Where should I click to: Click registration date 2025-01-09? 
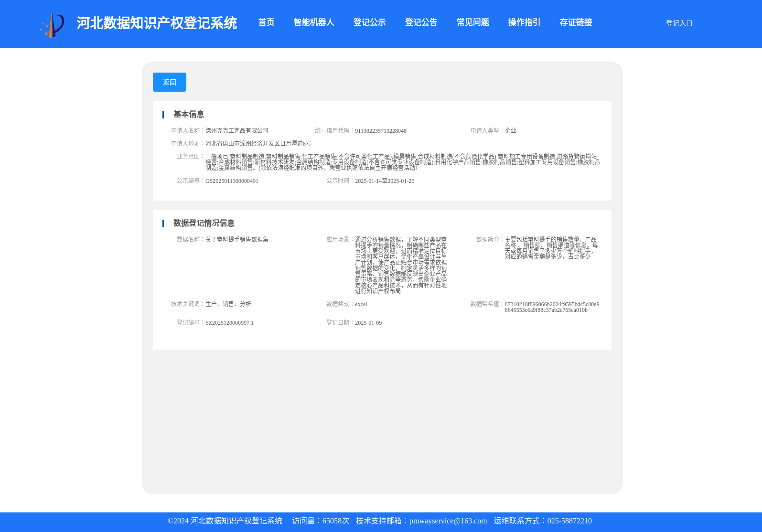(x=368, y=323)
